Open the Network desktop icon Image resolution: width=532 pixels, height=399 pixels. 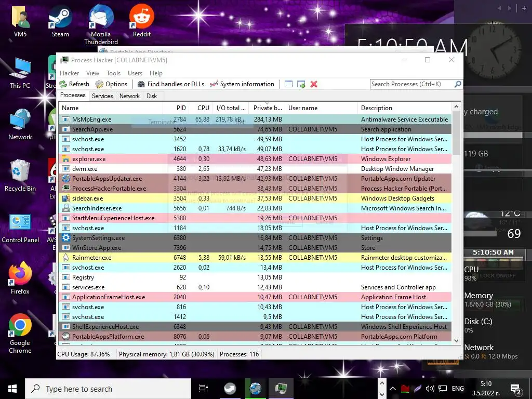(20, 124)
